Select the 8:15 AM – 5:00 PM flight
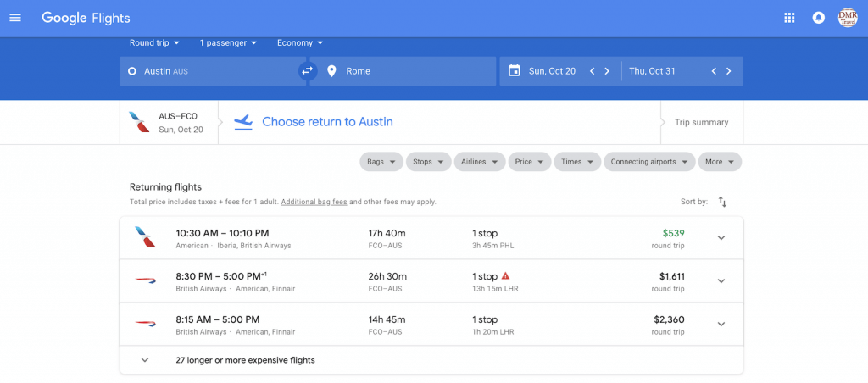868x383 pixels. click(431, 325)
